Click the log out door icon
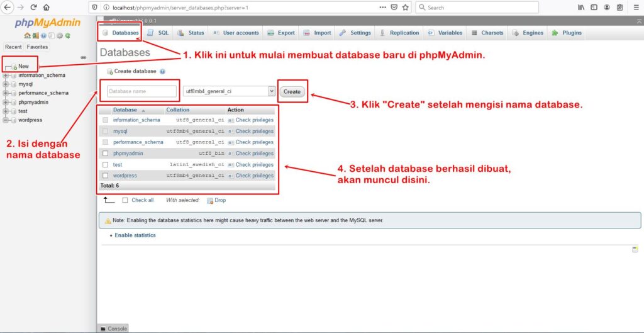644x333 pixels. [x=36, y=35]
